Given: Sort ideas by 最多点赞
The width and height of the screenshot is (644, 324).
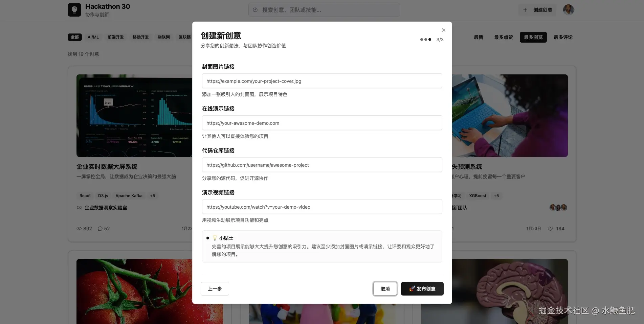Looking at the screenshot, I should click(503, 37).
